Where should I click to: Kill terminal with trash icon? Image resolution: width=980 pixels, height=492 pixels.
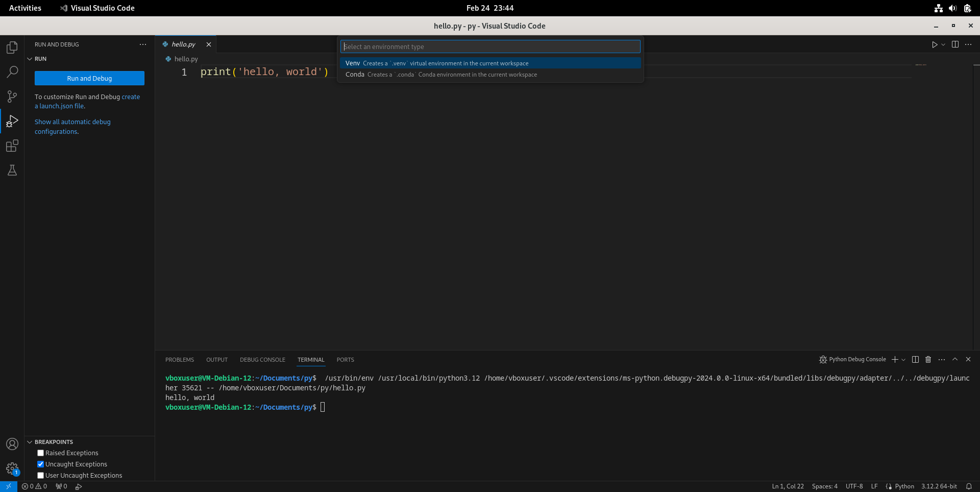click(928, 360)
